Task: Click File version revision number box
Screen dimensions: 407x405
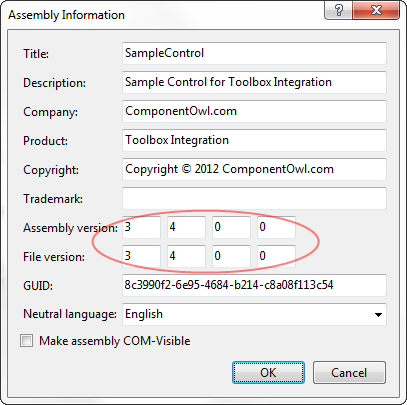Action: coord(276,256)
